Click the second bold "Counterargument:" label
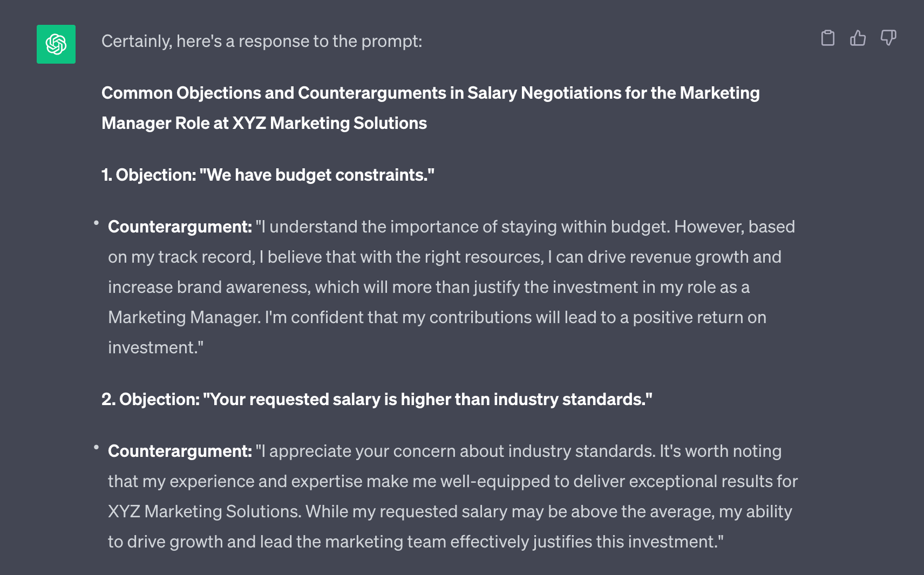924x575 pixels. 180,451
